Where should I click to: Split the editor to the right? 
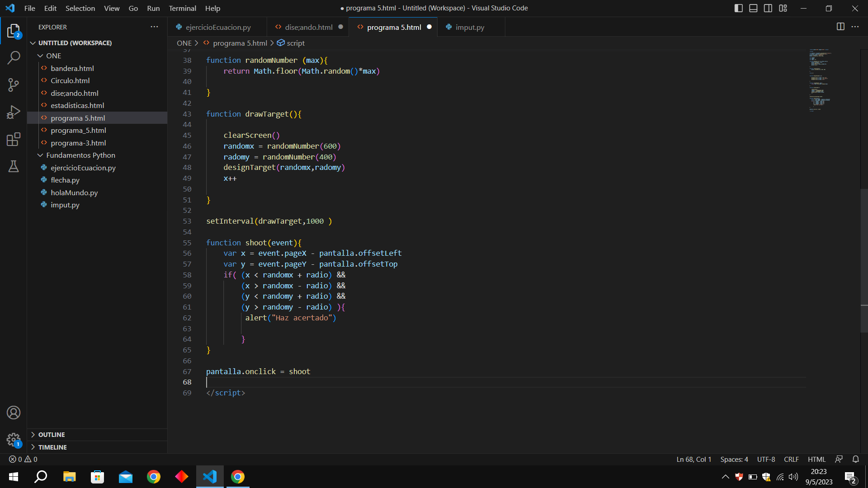coord(840,27)
